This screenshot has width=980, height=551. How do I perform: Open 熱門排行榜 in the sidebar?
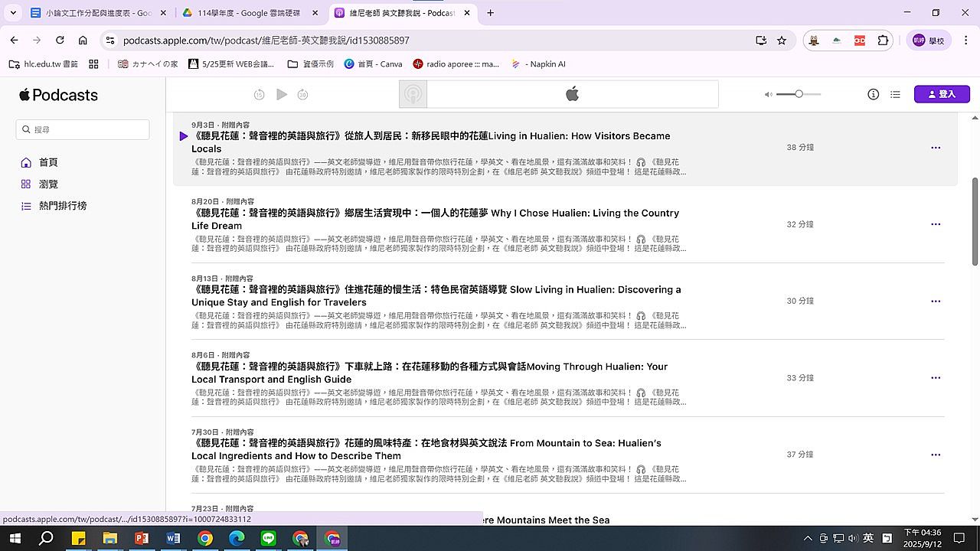(x=63, y=206)
